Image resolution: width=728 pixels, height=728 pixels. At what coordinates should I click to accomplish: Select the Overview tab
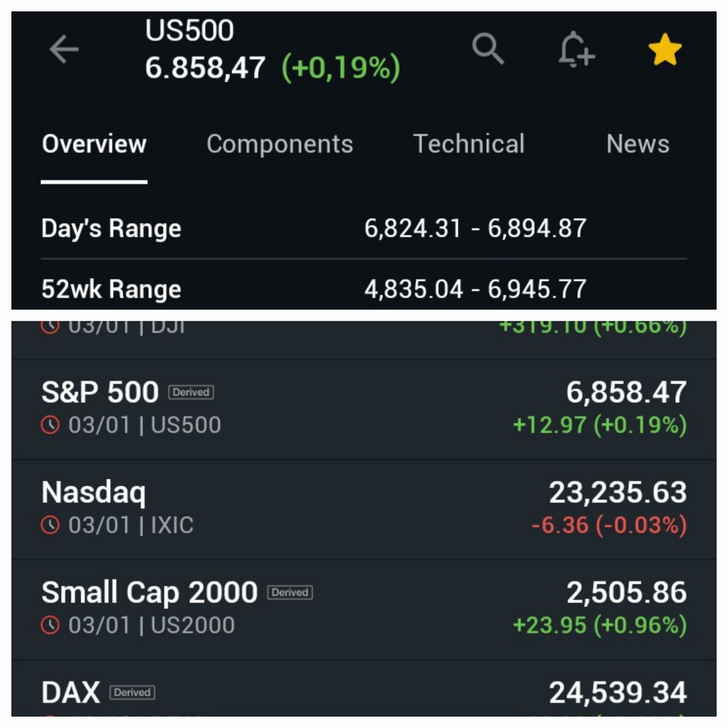(94, 144)
